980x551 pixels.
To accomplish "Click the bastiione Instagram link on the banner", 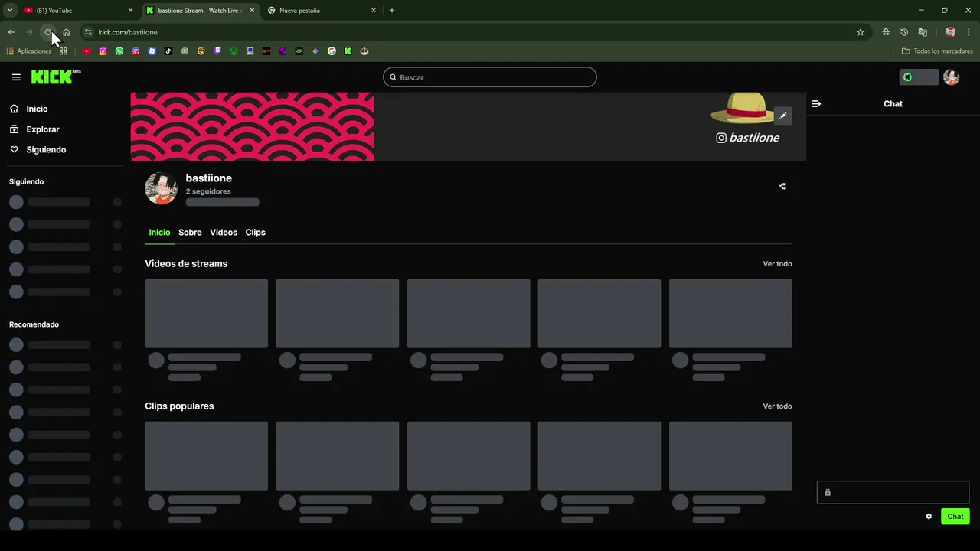I will (x=747, y=138).
